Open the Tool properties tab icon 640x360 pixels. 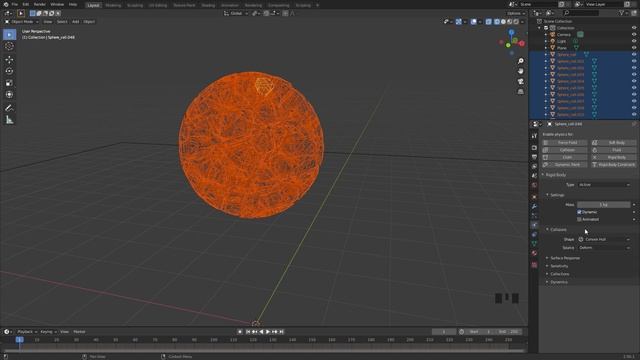coord(534,136)
